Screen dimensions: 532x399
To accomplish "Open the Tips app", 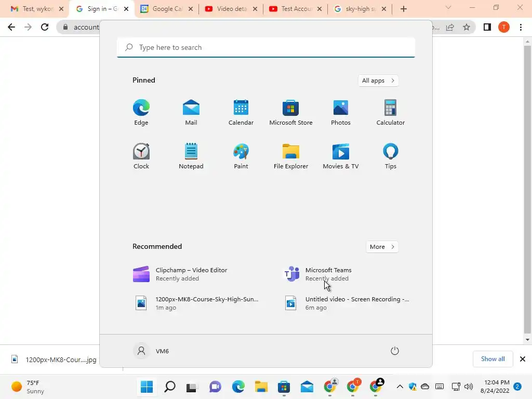I will (x=391, y=156).
